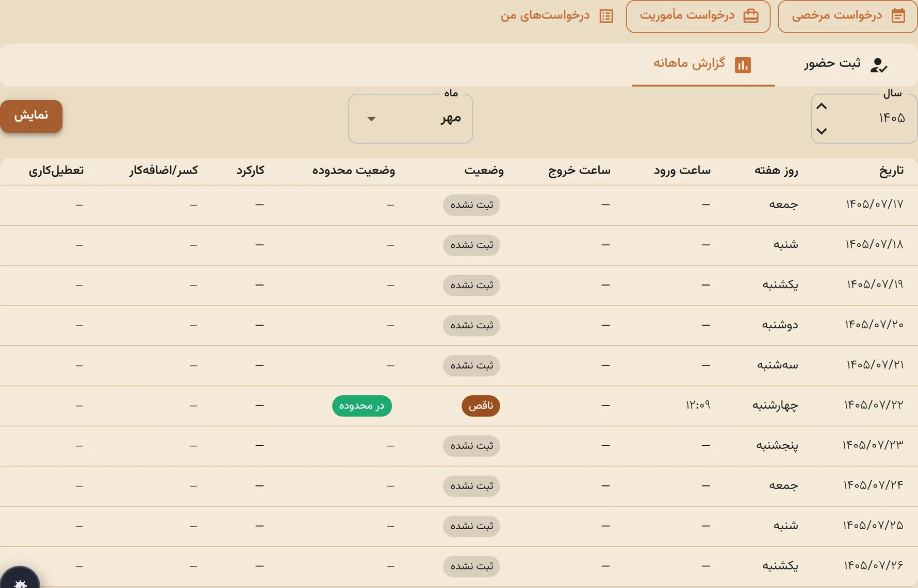This screenshot has width=918, height=588.
Task: Click the ناقص status badge
Action: point(481,406)
